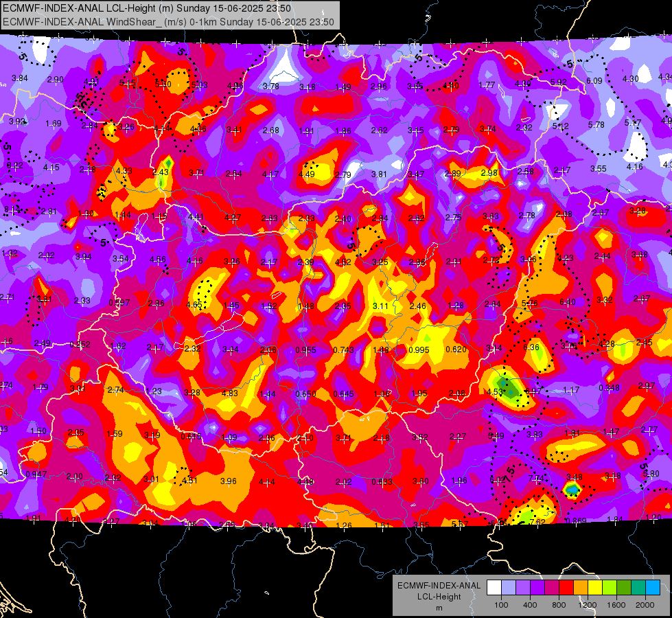Click the wind shear value 0.869

(576, 521)
